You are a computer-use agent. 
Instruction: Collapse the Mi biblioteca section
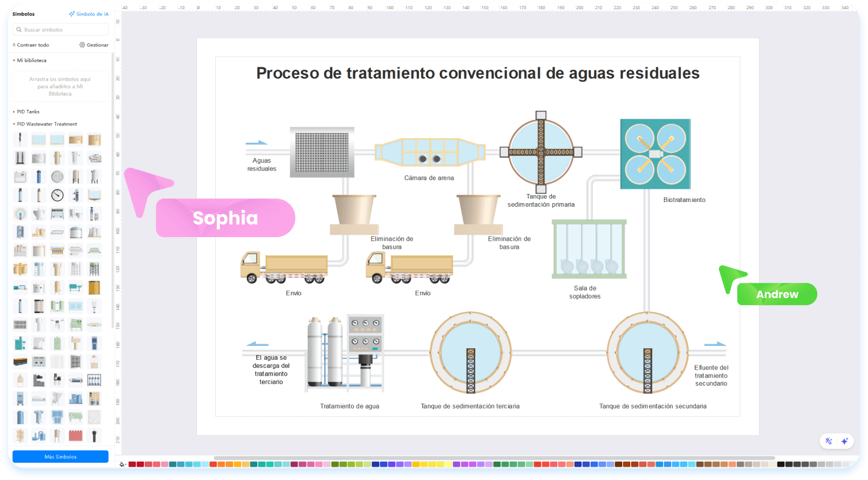14,60
